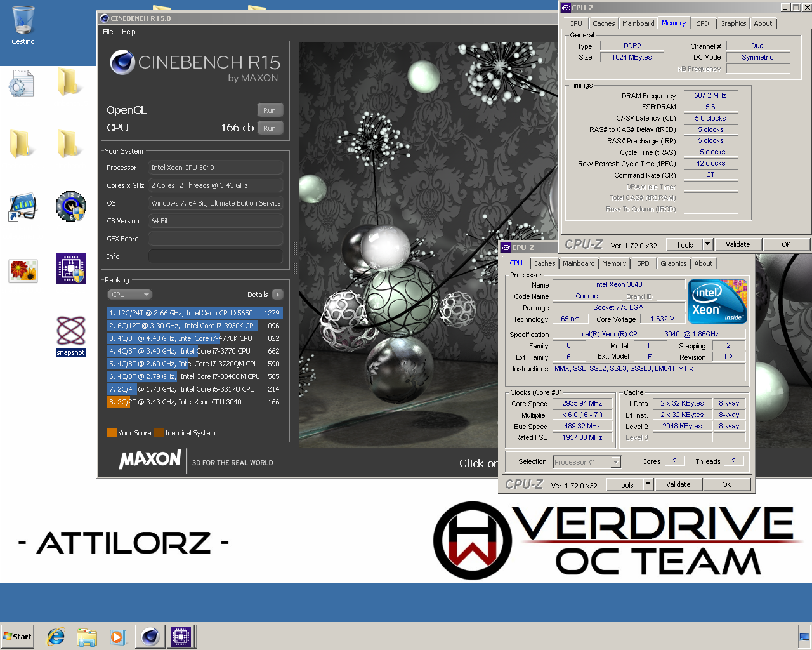Open Caches tab in lower CPU-Z window

pos(544,263)
